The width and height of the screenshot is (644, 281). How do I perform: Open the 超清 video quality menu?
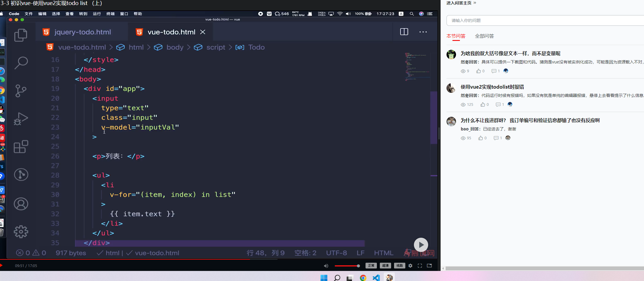click(385, 266)
